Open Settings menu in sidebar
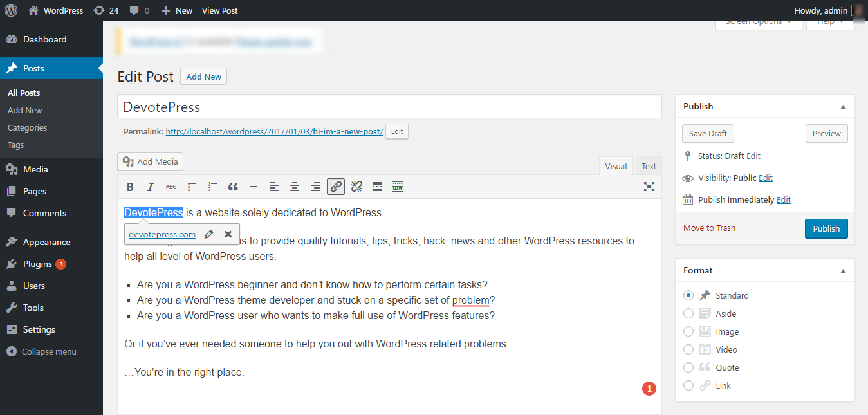Viewport: 868px width, 415px height. pyautogui.click(x=51, y=329)
